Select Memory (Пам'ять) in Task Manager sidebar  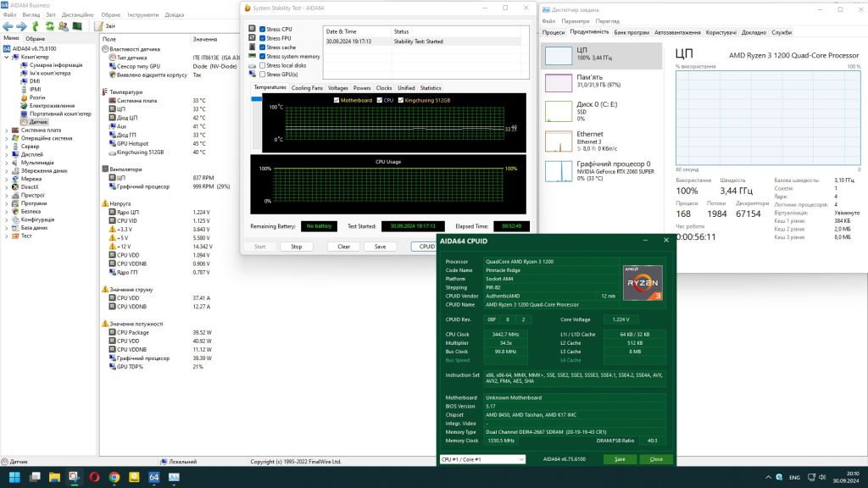pyautogui.click(x=601, y=81)
